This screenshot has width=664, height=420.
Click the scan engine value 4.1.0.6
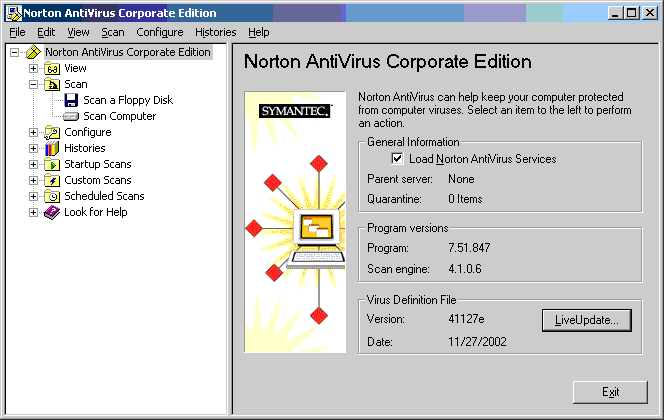465,269
